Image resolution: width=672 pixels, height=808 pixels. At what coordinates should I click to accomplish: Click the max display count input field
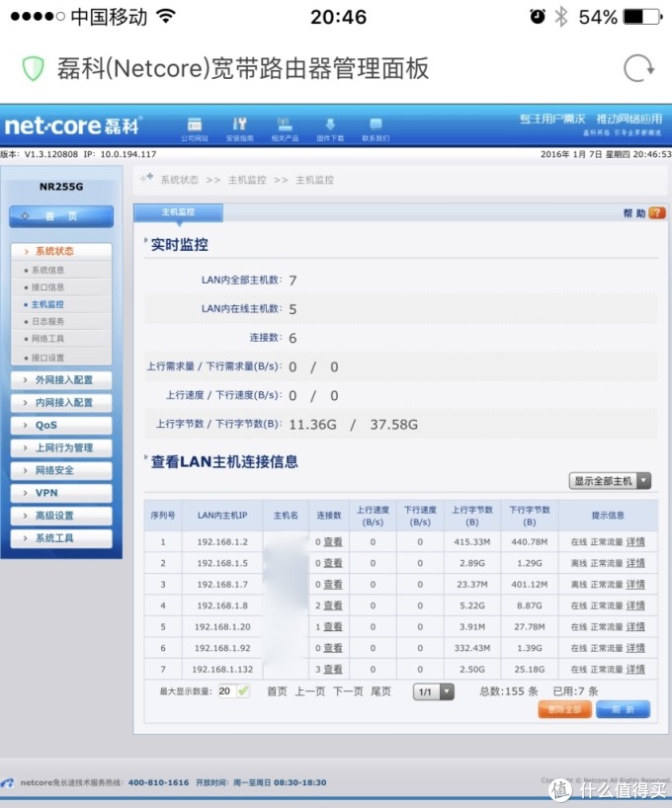(x=227, y=691)
